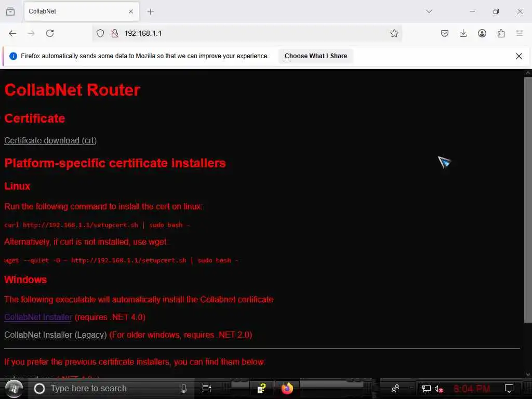
Task: Open the help document taskbar app
Action: [x=261, y=389]
